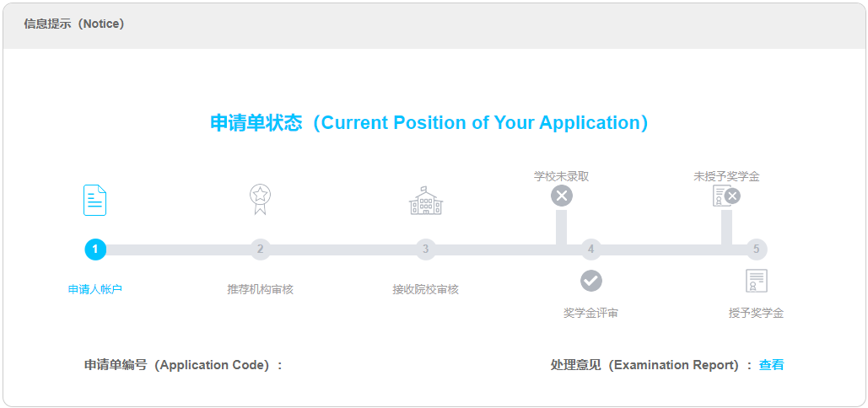Click the 未授予奖学金 label
Viewport: 868px width, 408px height.
click(726, 176)
